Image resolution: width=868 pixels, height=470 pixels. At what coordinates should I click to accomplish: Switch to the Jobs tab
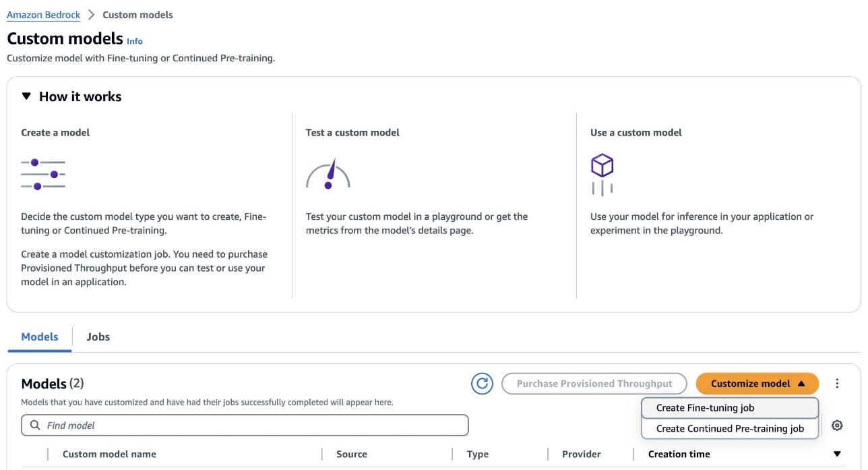coord(98,336)
